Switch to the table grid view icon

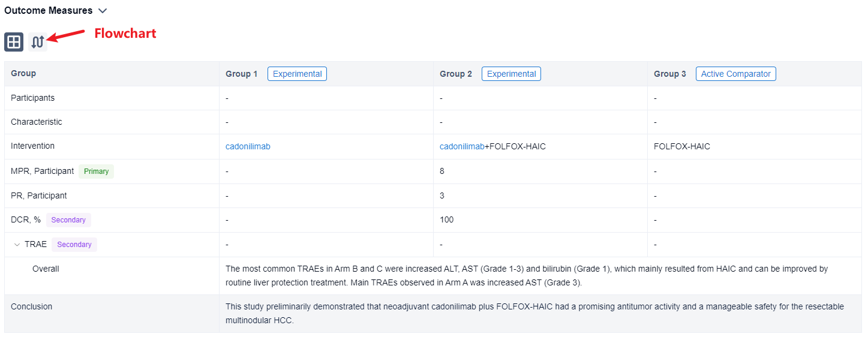pyautogui.click(x=14, y=42)
